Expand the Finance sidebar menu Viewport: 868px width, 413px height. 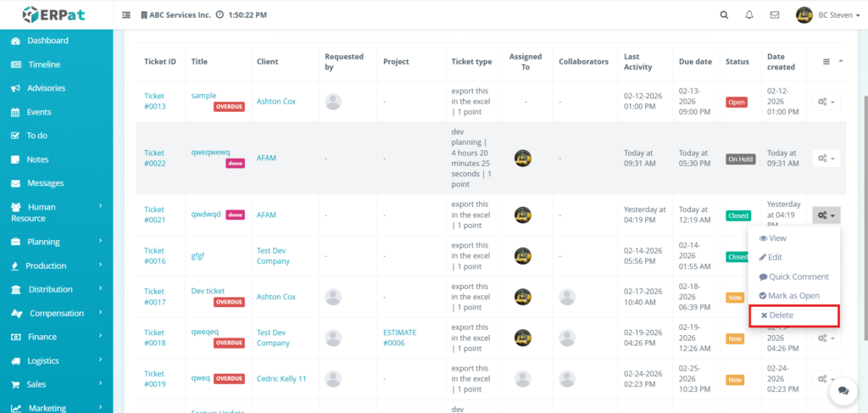tap(100, 337)
